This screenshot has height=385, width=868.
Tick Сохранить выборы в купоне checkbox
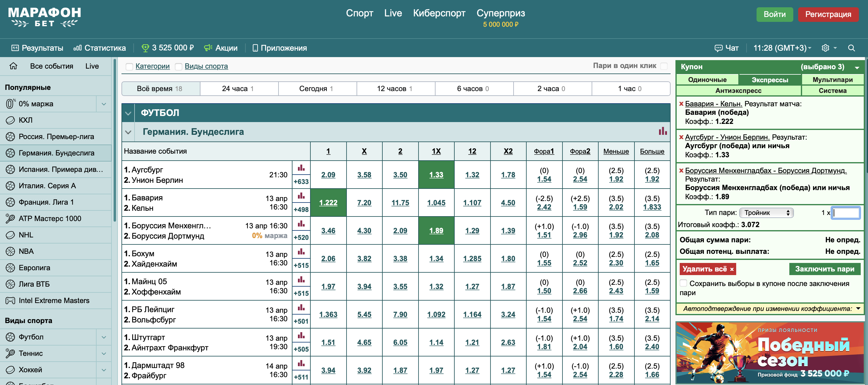coord(683,283)
